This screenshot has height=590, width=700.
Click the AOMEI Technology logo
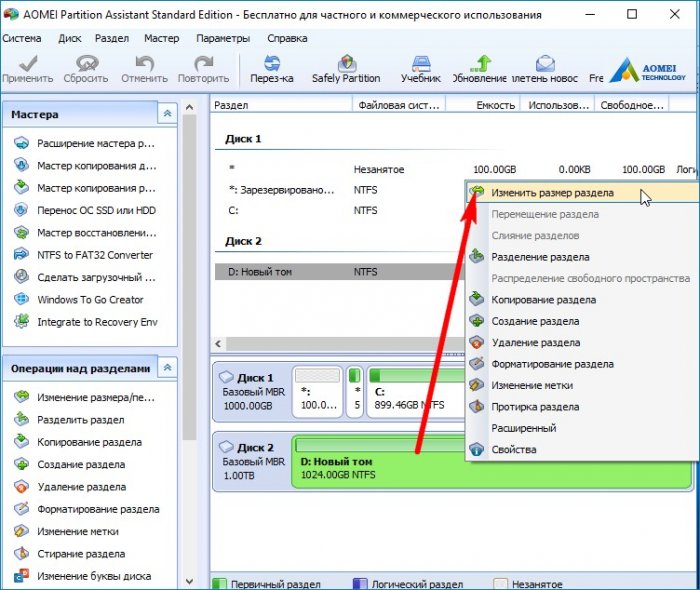click(x=648, y=70)
